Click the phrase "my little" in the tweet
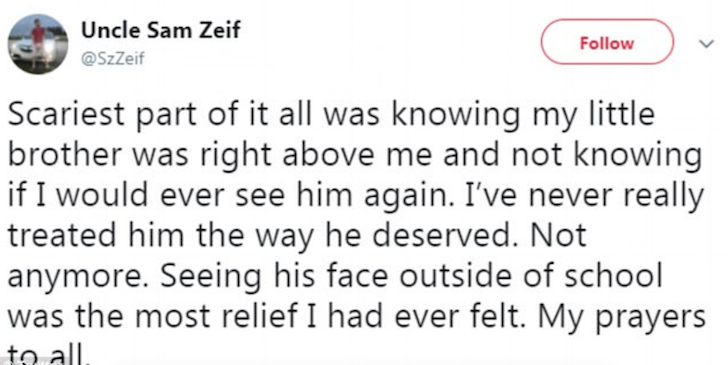 coord(593,116)
